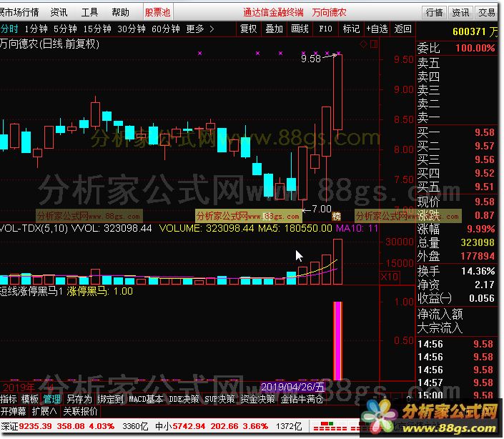504x439 pixels.
Task: Click the 标记 mark button
Action: coord(351,29)
